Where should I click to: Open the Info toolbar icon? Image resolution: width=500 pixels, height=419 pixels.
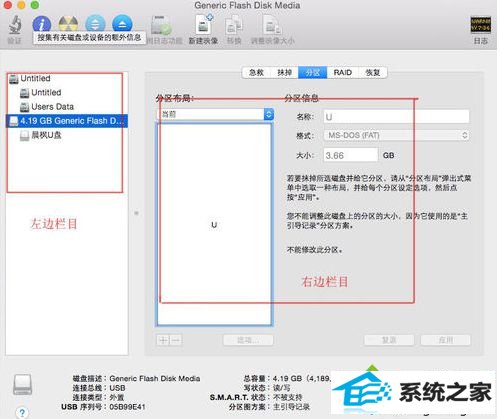[x=42, y=24]
